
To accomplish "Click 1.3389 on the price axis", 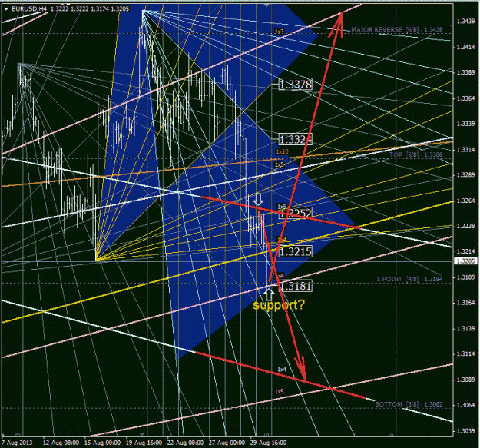I will pos(466,72).
